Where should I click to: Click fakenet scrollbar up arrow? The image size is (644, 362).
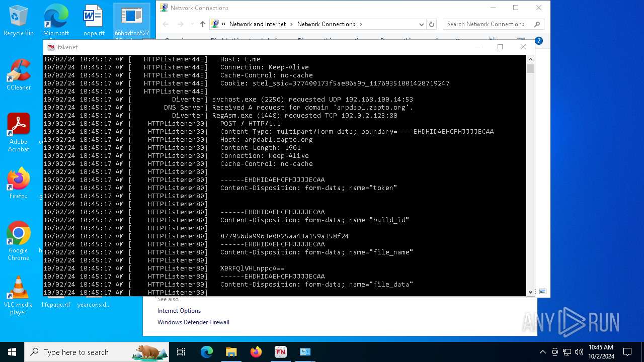530,59
